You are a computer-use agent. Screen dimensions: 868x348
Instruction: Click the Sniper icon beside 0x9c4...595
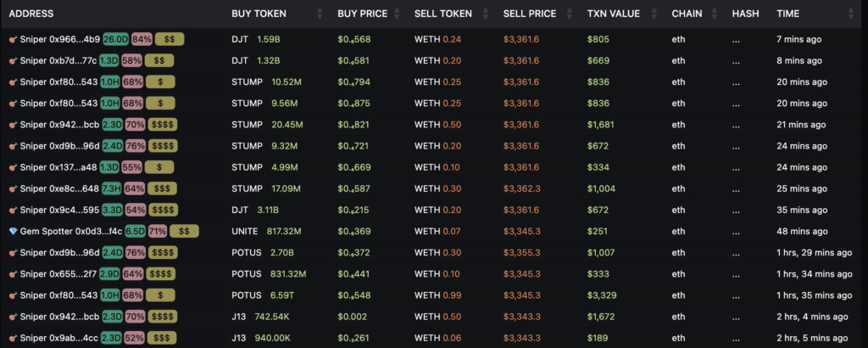point(13,210)
